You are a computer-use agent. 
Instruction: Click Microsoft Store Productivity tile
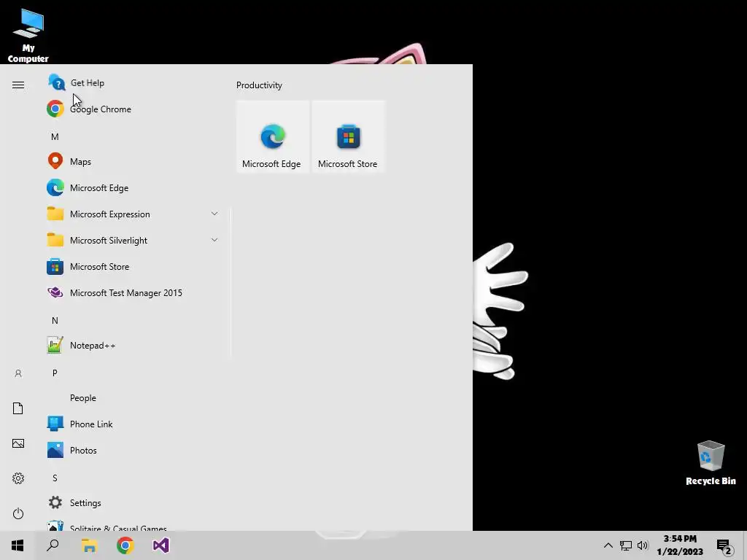tap(348, 136)
